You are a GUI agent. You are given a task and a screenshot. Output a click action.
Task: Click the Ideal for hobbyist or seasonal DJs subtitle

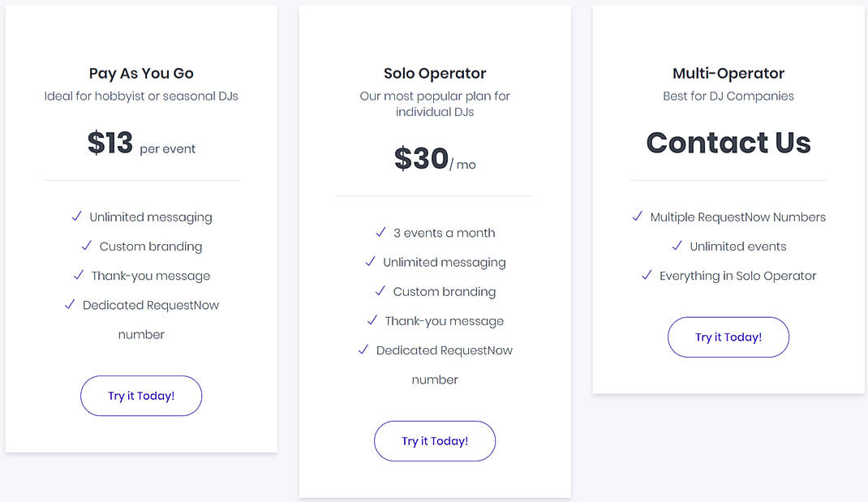[141, 96]
